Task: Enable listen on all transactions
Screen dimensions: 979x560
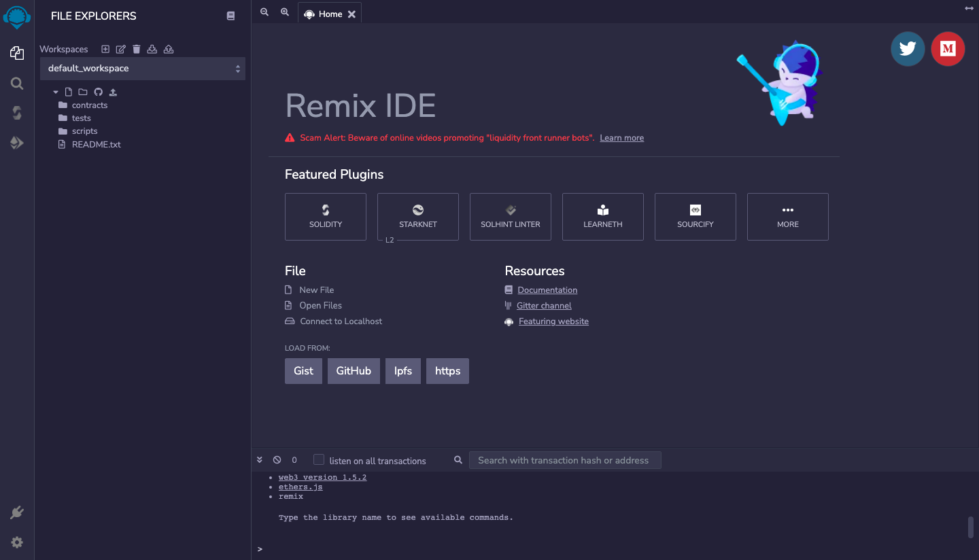Action: 319,459
